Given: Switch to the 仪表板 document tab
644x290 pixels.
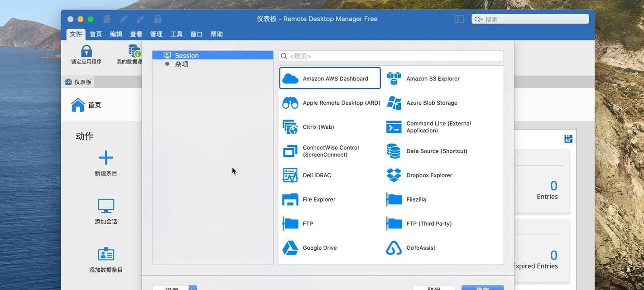Looking at the screenshot, I should (x=78, y=82).
